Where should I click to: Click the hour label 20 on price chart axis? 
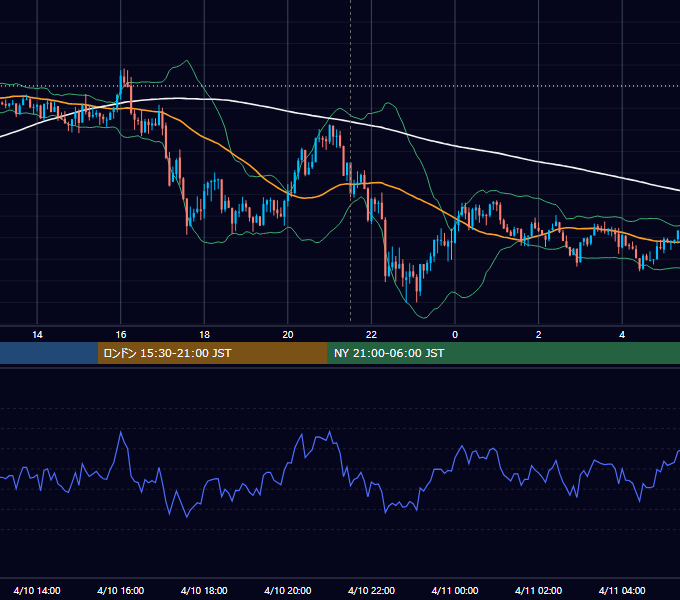pos(288,335)
